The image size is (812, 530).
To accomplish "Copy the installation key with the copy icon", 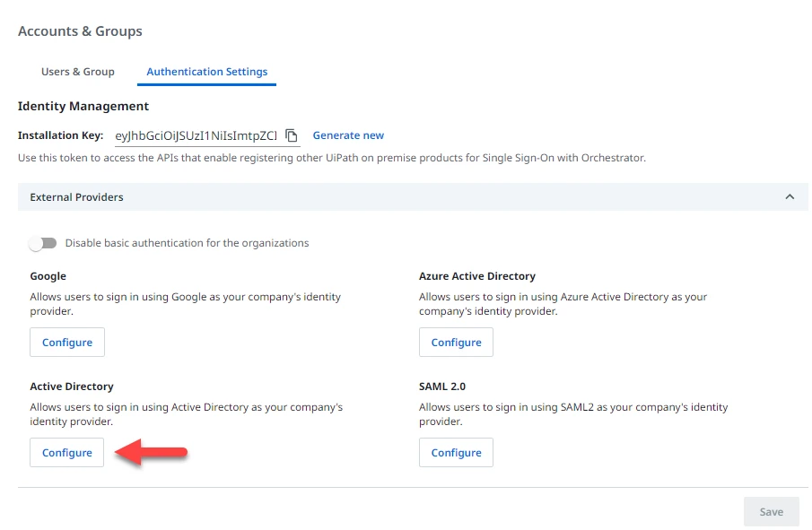I will pos(292,135).
